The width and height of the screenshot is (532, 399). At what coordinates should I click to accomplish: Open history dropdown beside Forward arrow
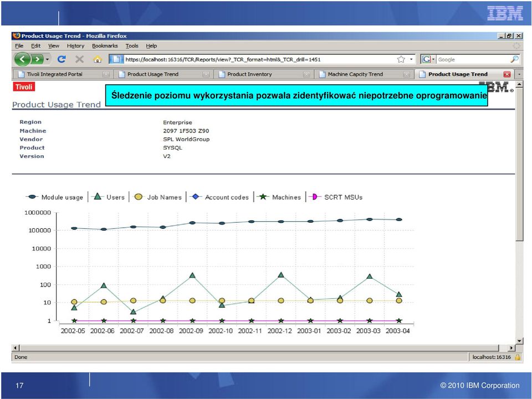[x=48, y=59]
